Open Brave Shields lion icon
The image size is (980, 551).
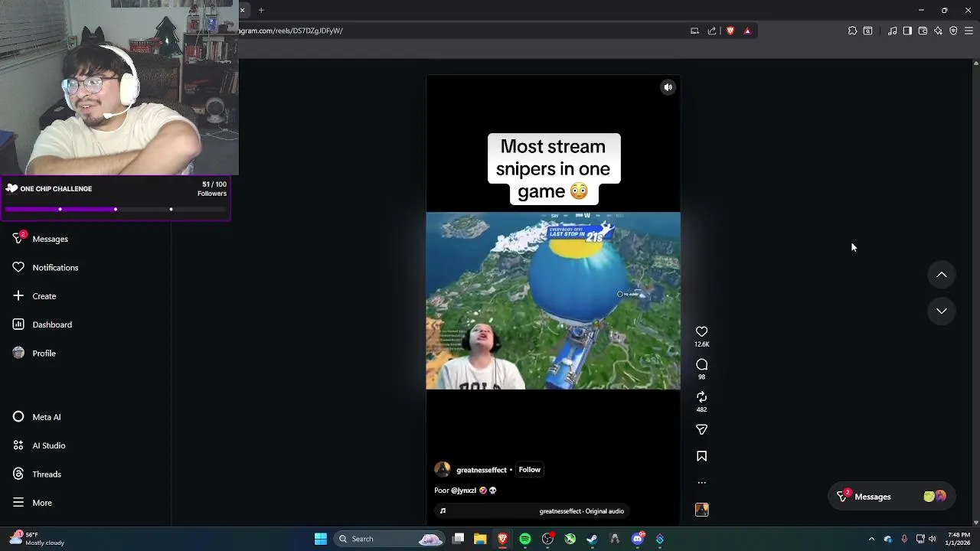tap(730, 31)
